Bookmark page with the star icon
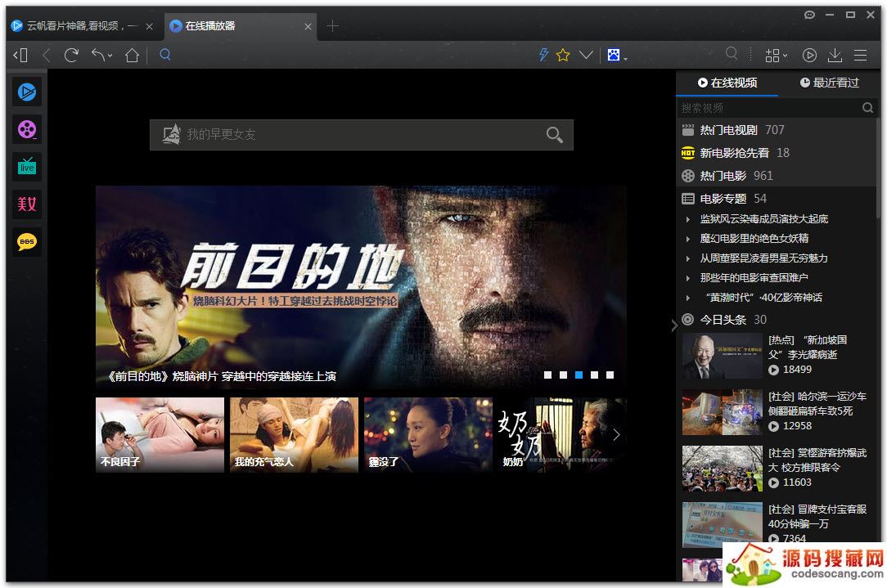This screenshot has width=887, height=588. pos(563,55)
